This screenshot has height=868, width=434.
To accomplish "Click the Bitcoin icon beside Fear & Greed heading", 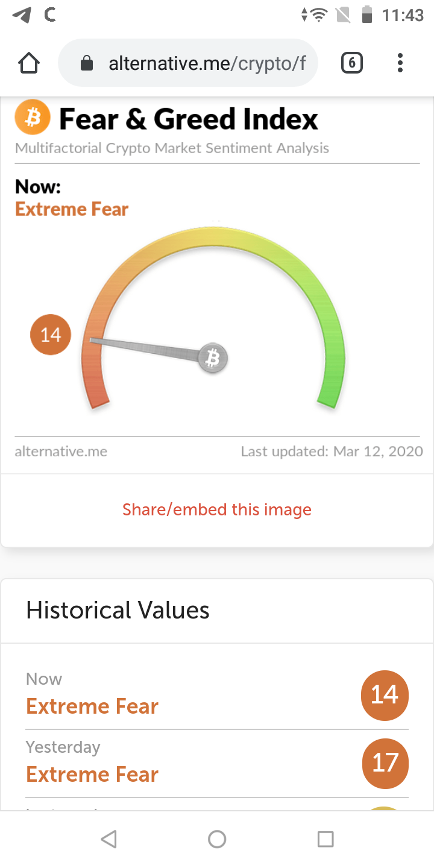I will [33, 116].
